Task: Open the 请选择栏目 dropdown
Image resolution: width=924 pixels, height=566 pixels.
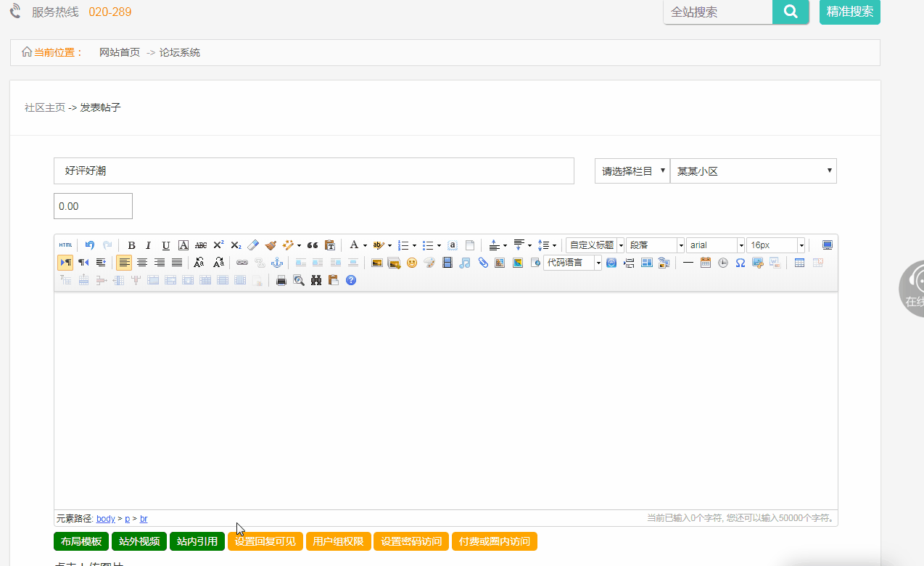Action: point(632,171)
